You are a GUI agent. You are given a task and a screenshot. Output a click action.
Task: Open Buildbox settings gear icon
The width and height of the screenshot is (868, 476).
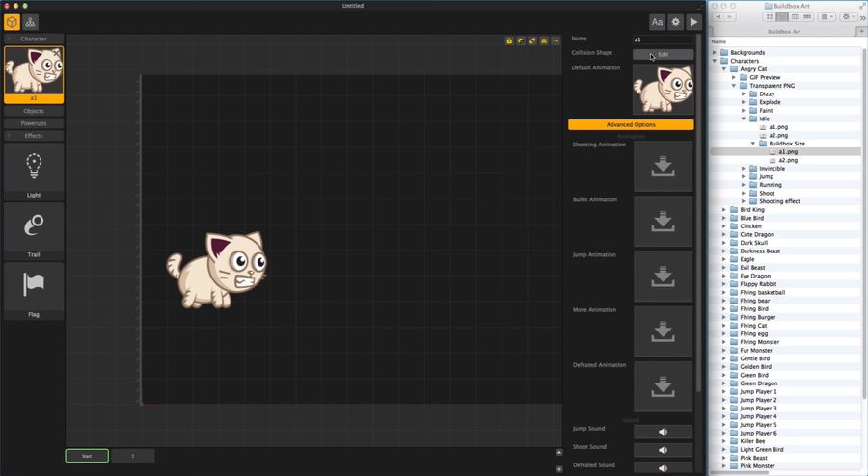click(x=675, y=22)
